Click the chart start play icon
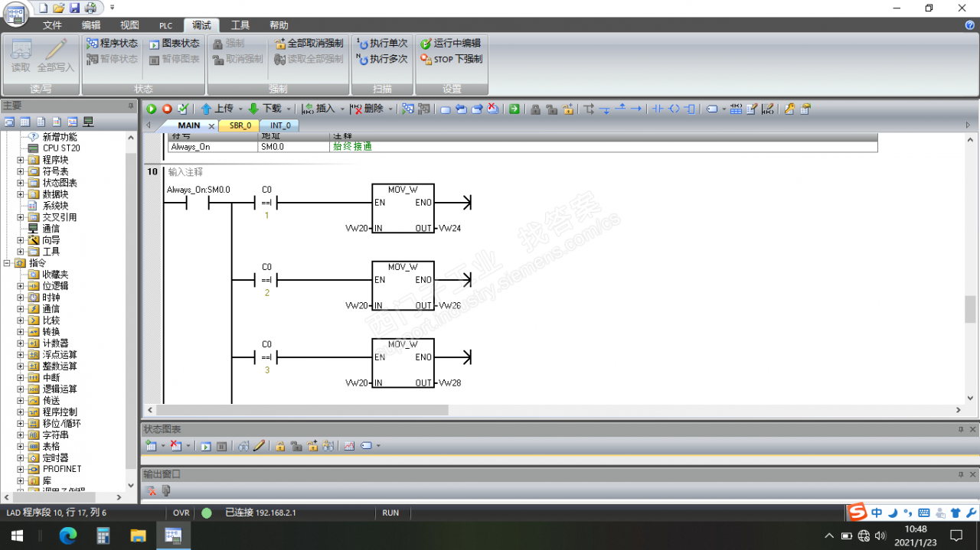 [x=206, y=446]
